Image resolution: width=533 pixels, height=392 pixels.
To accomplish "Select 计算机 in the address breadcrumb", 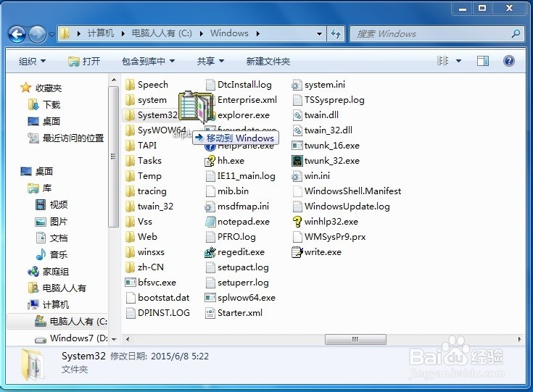I will coord(101,33).
